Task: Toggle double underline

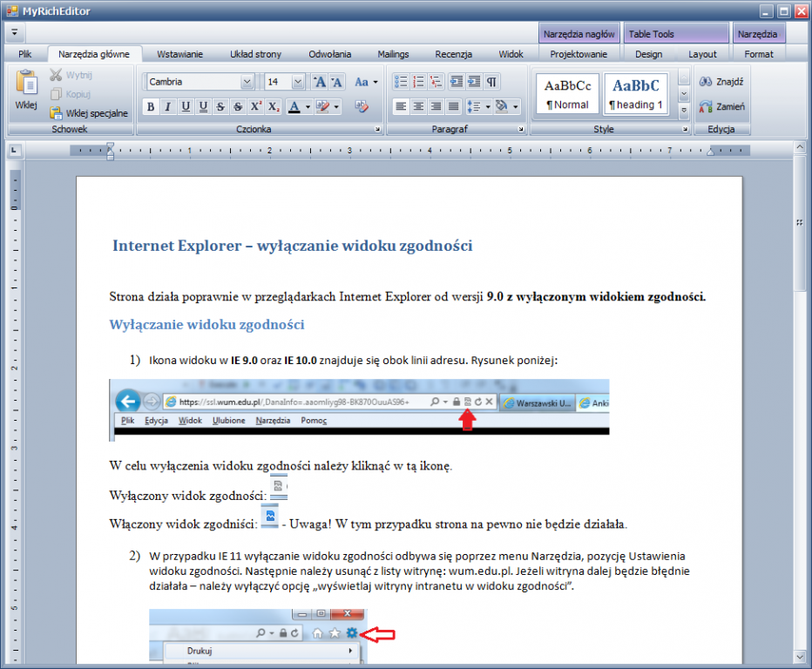Action: (203, 106)
